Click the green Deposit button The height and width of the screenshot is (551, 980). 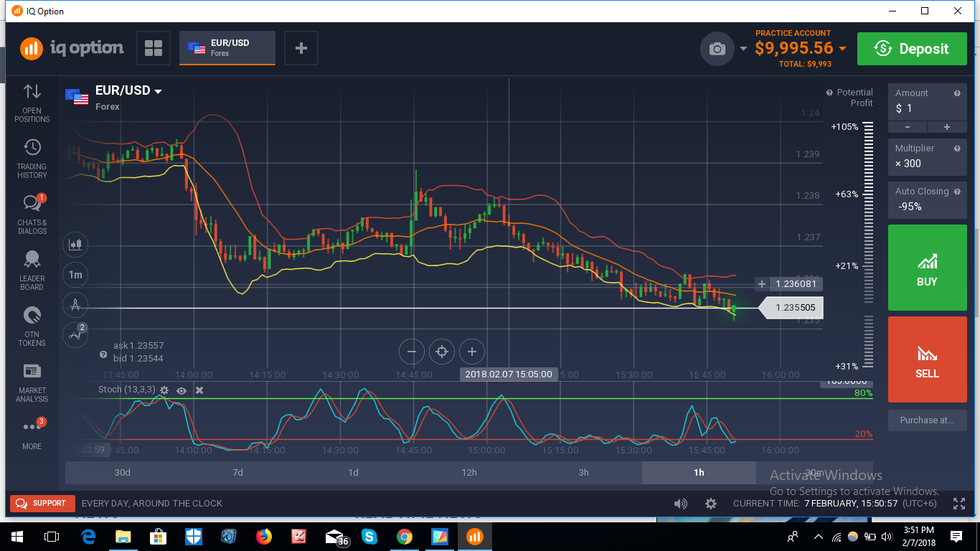[x=912, y=49]
